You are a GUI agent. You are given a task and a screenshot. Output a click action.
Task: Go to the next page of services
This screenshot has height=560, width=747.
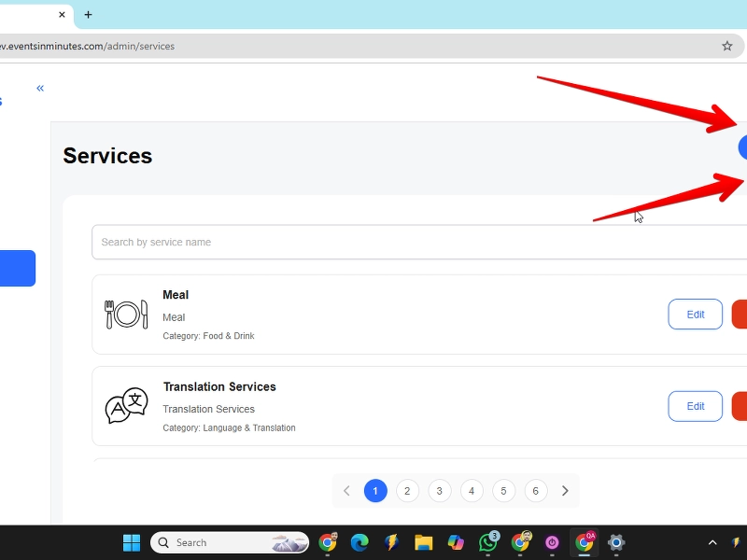click(565, 491)
